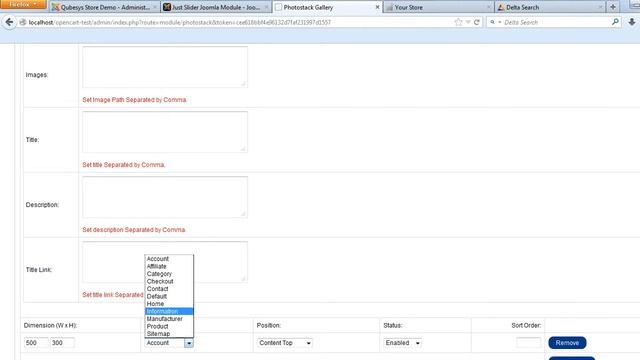Open the bookmark star dropdown arrow
Screen dimensions: 640x360
click(468, 22)
